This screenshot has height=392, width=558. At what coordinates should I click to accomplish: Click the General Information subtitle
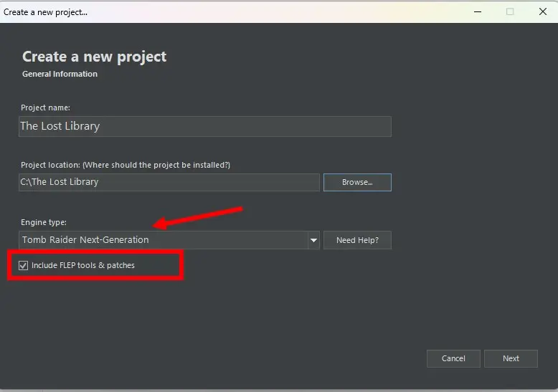[60, 74]
